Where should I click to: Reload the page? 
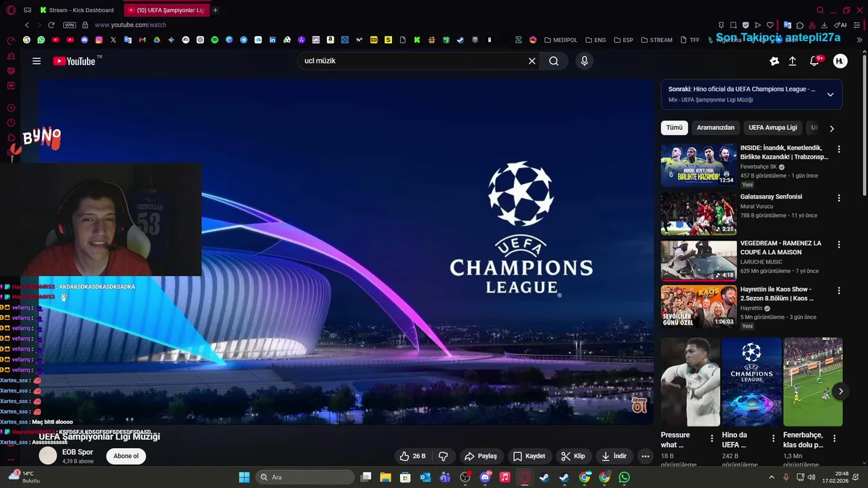pyautogui.click(x=51, y=25)
